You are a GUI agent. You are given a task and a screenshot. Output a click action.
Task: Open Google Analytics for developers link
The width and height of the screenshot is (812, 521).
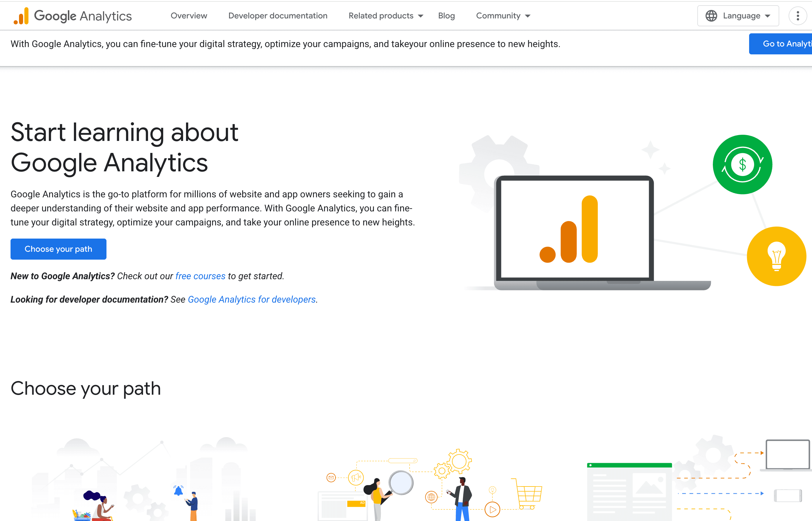pos(252,299)
